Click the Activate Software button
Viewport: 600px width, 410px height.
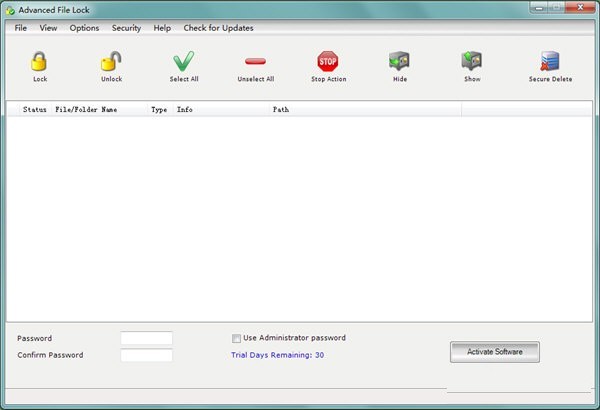(x=495, y=352)
